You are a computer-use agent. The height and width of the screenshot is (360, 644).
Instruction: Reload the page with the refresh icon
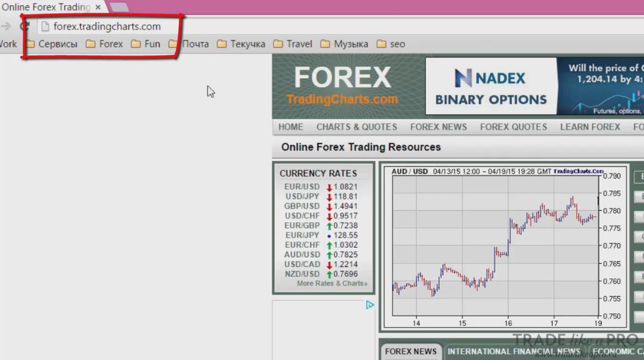coord(24,27)
